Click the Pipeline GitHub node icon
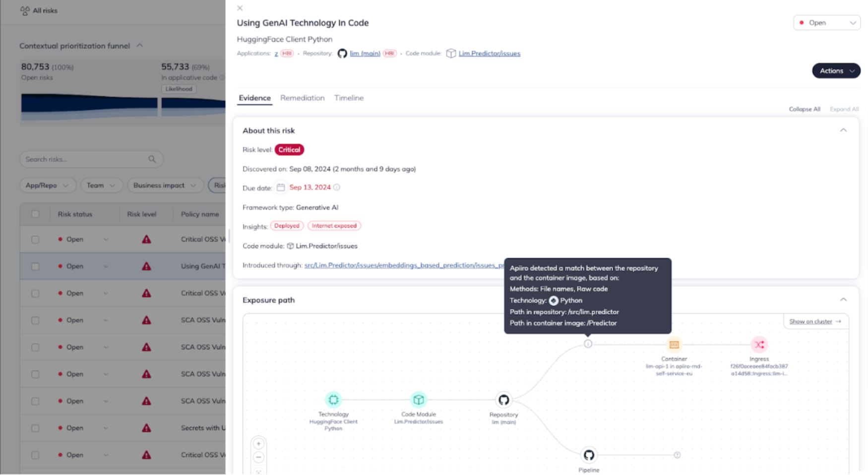The width and height of the screenshot is (868, 475). coord(589,455)
